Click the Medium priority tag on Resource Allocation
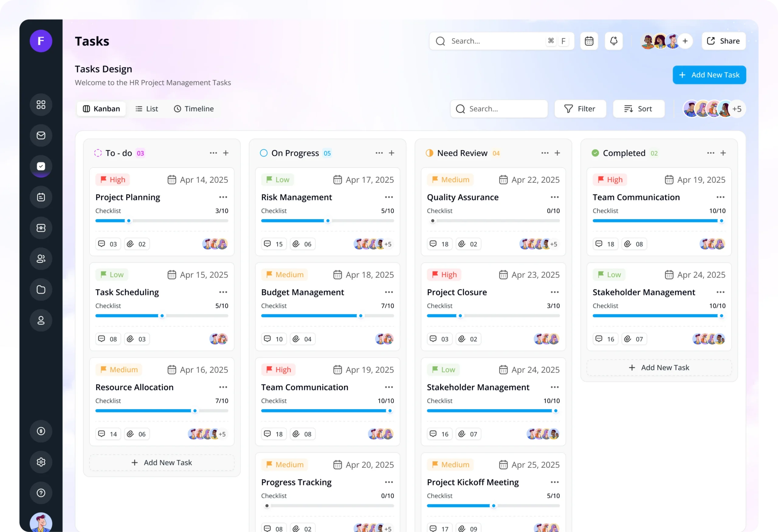This screenshot has height=532, width=778. point(119,370)
